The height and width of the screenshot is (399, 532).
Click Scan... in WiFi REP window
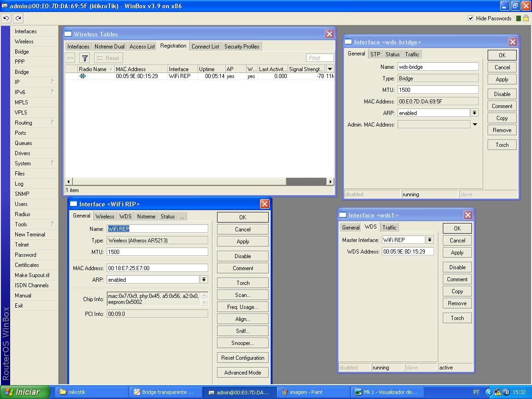click(x=243, y=295)
